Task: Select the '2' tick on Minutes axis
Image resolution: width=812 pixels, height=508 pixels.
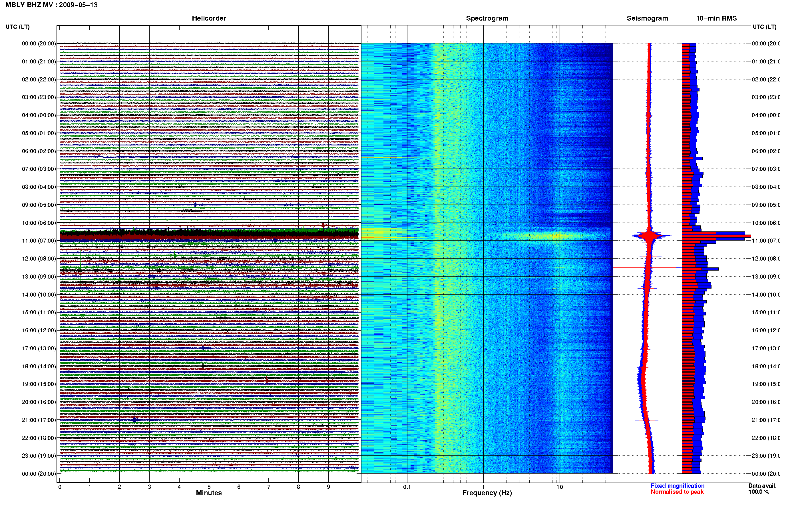Action: click(120, 487)
